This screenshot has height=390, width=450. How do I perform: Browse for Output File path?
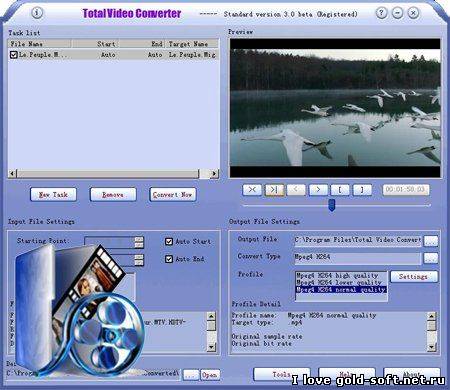click(431, 240)
